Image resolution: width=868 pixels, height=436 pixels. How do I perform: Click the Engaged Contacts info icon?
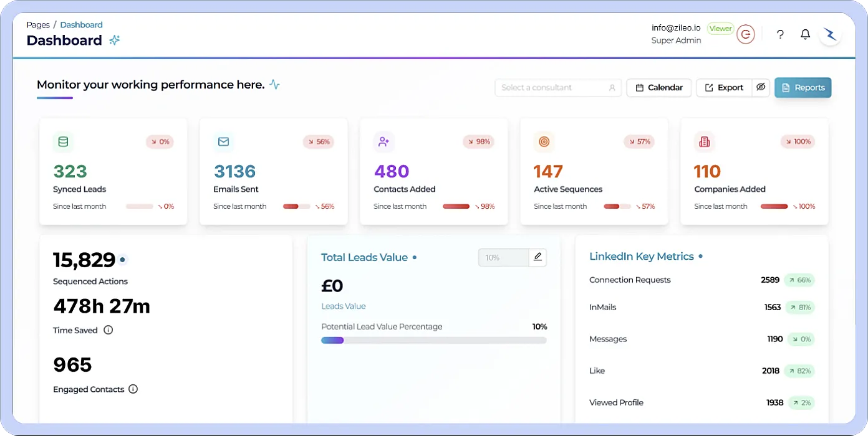[133, 389]
